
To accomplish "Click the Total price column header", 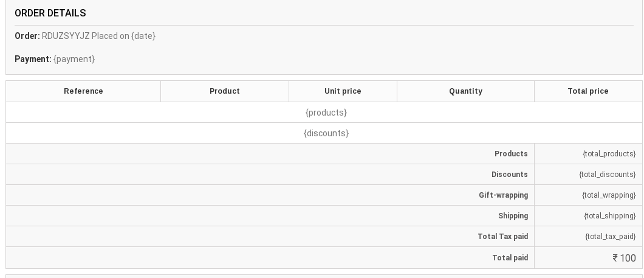I will click(x=588, y=91).
